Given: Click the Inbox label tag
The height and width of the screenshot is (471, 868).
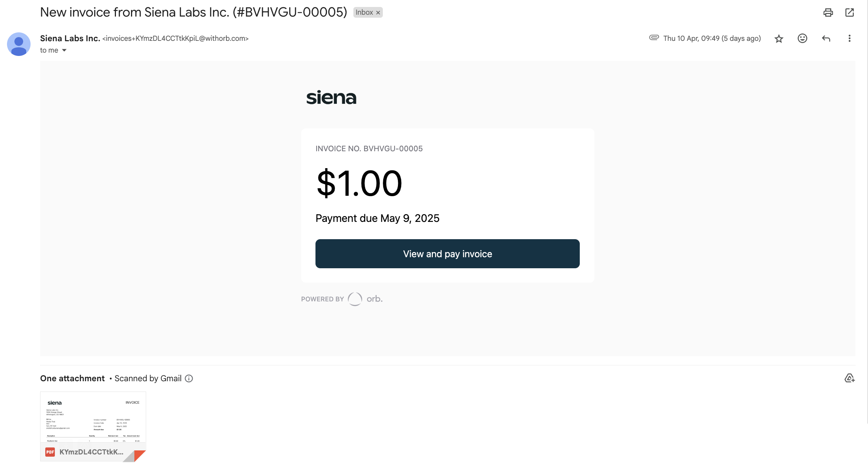Looking at the screenshot, I should [x=364, y=13].
